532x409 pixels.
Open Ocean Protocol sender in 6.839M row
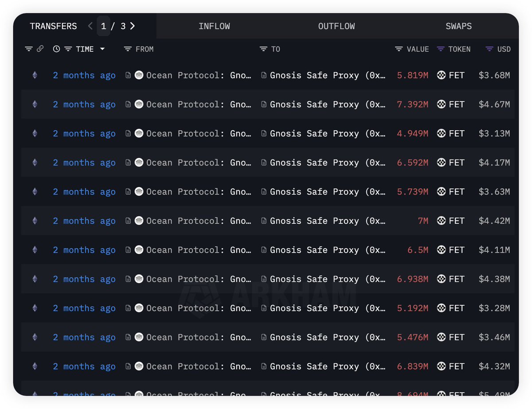click(199, 366)
